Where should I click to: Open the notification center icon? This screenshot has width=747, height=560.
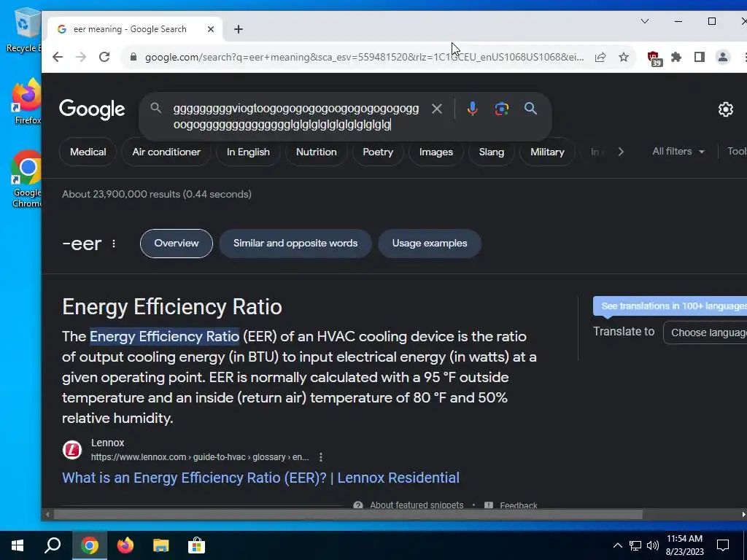723,545
